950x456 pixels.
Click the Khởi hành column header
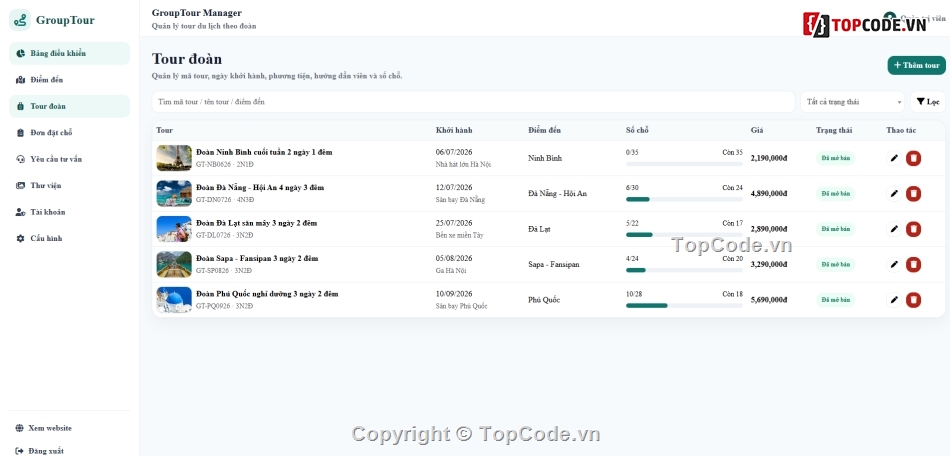click(454, 130)
